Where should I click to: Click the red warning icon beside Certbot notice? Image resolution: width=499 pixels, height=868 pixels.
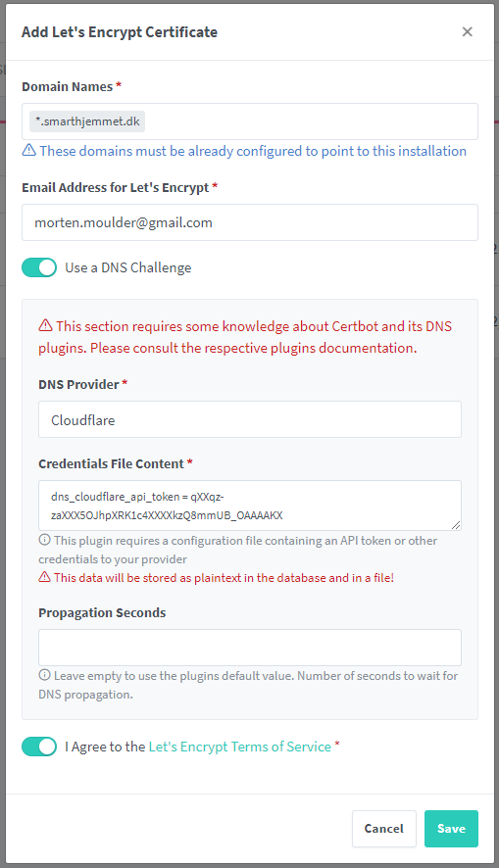pos(45,325)
